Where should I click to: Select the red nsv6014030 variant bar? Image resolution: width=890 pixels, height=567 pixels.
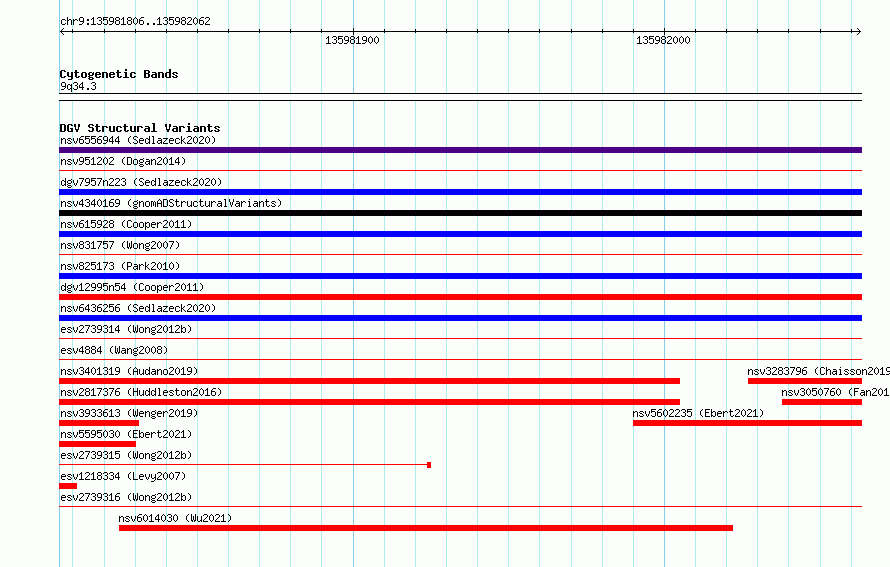[426, 528]
